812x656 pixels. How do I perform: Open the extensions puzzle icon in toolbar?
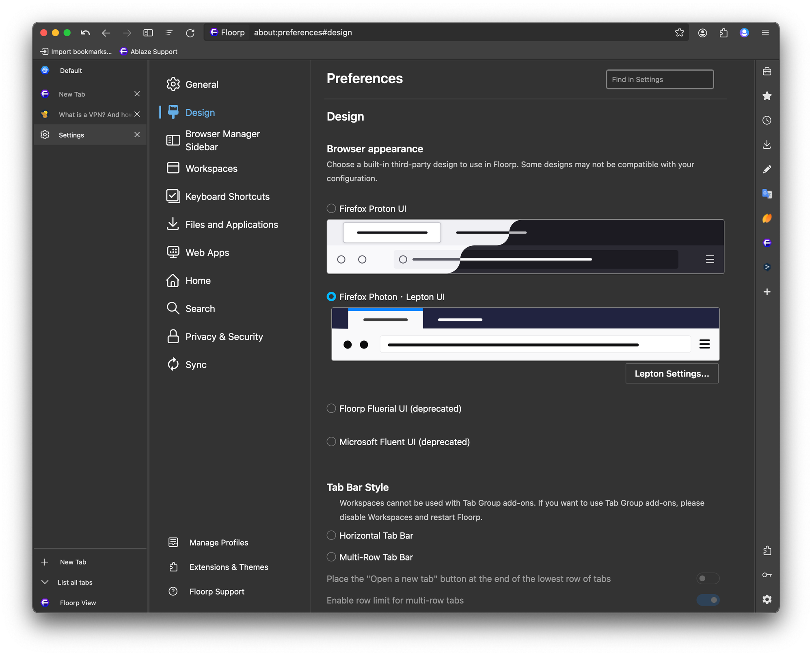[x=723, y=32]
